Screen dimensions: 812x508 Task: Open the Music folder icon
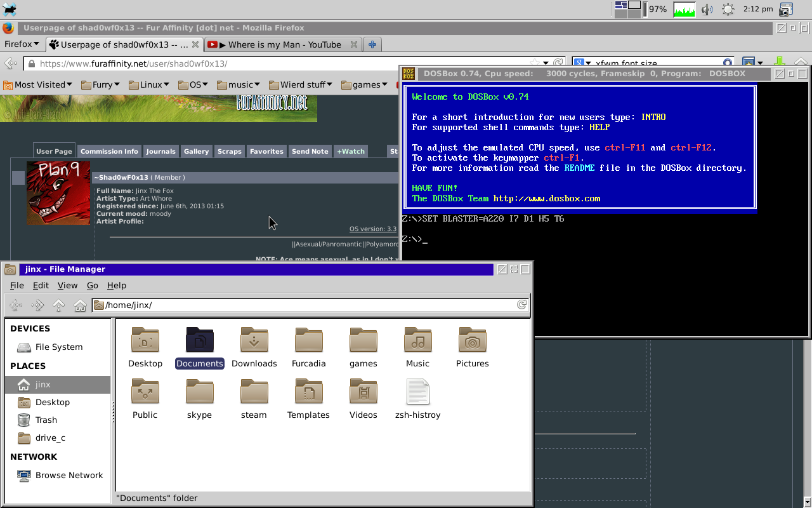tap(418, 340)
